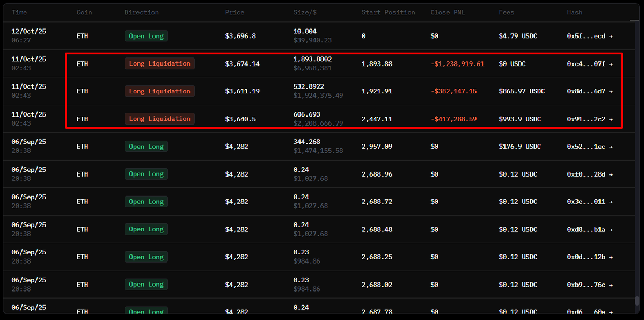Image resolution: width=644 pixels, height=320 pixels.
Task: Click the Size/$ column header
Action: point(305,12)
